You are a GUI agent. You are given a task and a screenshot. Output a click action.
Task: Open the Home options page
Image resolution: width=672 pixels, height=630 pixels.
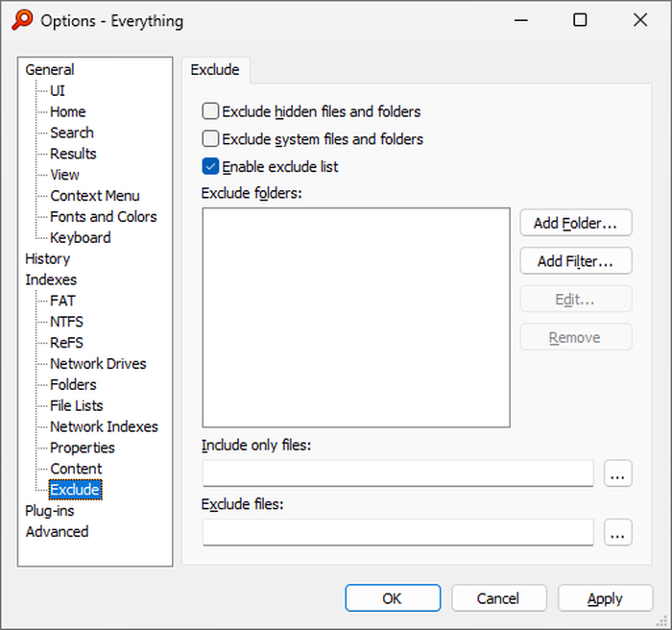coord(68,111)
